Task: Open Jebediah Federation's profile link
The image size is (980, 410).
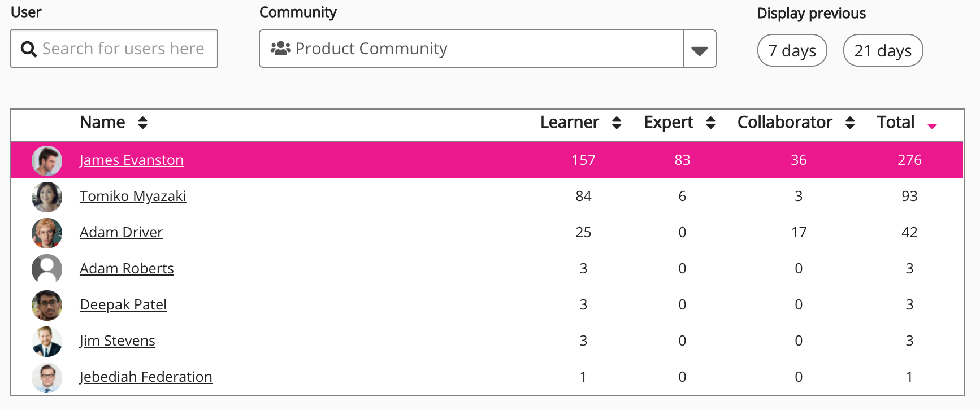Action: 146,377
